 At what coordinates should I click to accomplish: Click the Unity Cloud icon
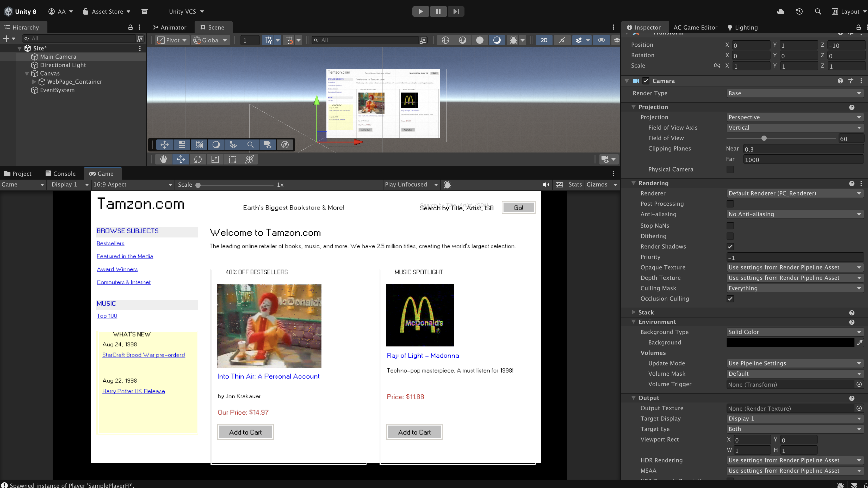point(780,11)
